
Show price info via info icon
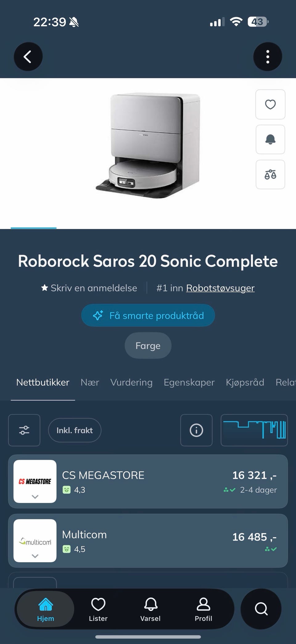pyautogui.click(x=196, y=430)
